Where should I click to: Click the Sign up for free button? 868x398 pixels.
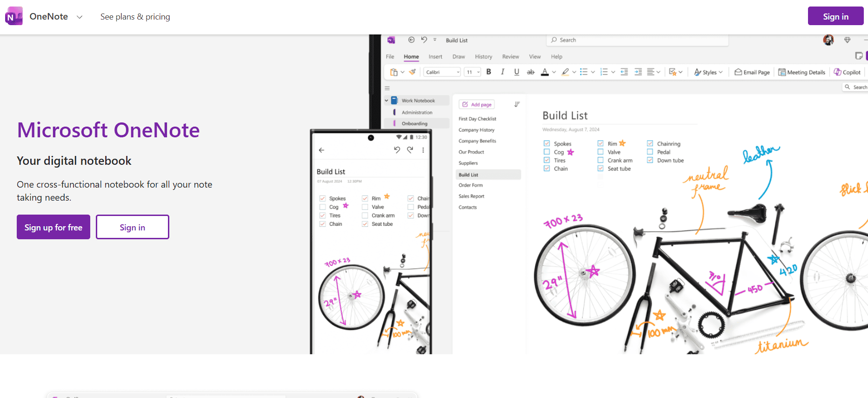(x=53, y=227)
